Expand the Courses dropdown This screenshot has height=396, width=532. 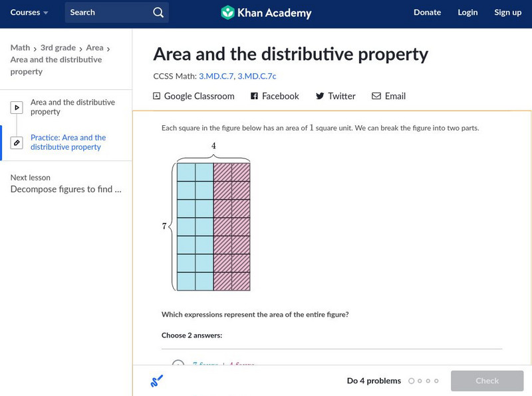pyautogui.click(x=29, y=13)
